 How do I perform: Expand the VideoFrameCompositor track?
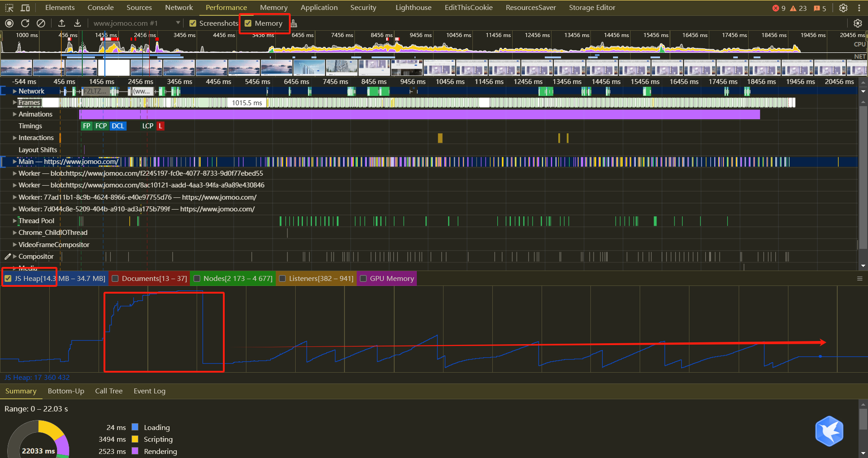tap(15, 245)
